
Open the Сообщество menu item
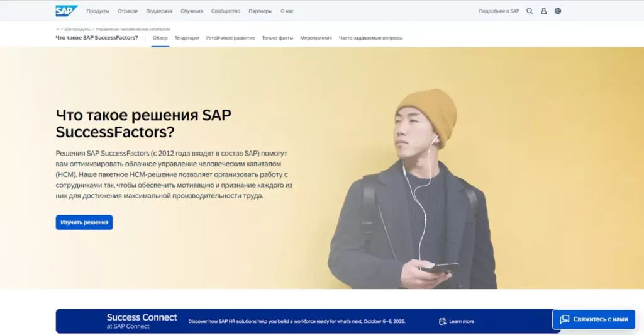[226, 11]
